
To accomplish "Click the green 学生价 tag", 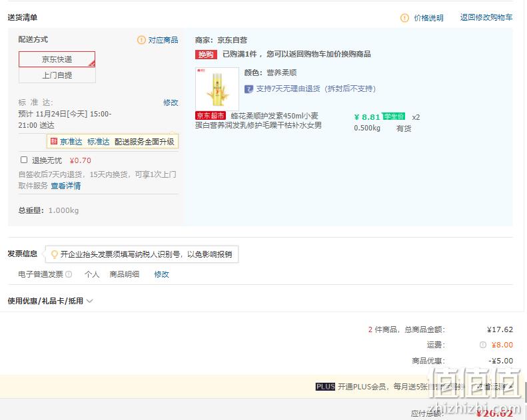I will coord(394,116).
